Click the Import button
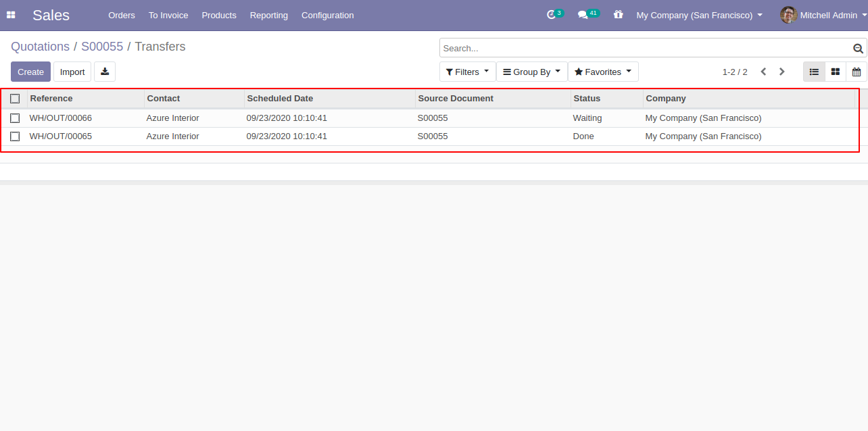 (x=72, y=72)
